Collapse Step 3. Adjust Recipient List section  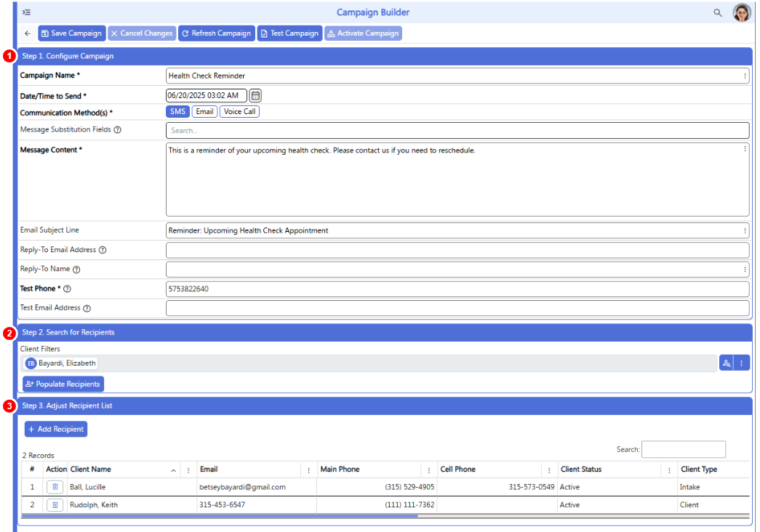click(x=385, y=406)
